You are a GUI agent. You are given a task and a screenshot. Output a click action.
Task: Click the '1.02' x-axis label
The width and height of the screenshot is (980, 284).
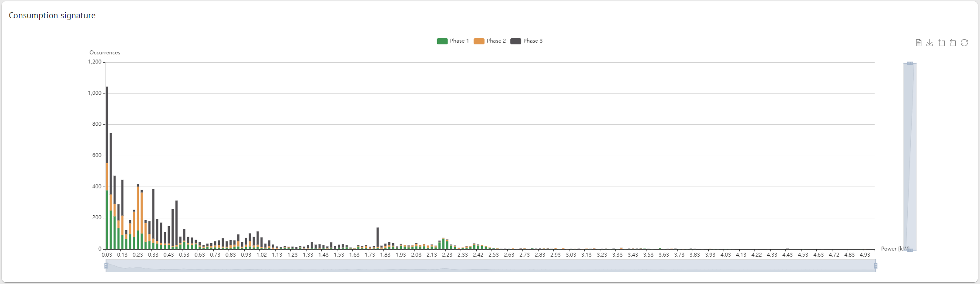(x=262, y=255)
